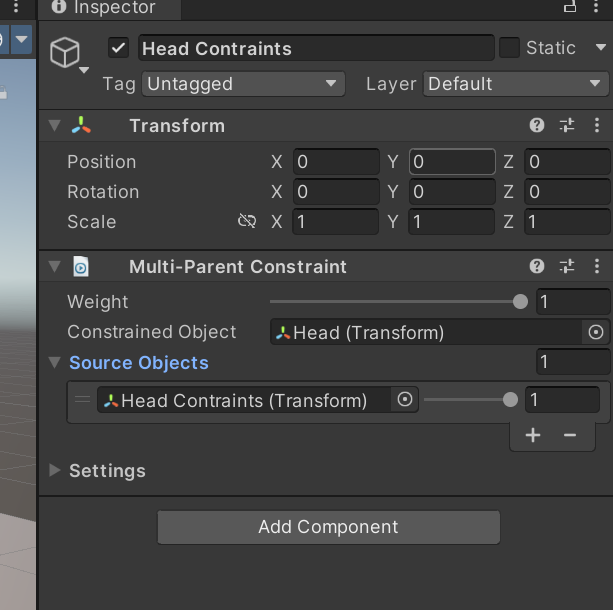
Task: Open the Tag dropdown showing Untagged
Action: (243, 84)
